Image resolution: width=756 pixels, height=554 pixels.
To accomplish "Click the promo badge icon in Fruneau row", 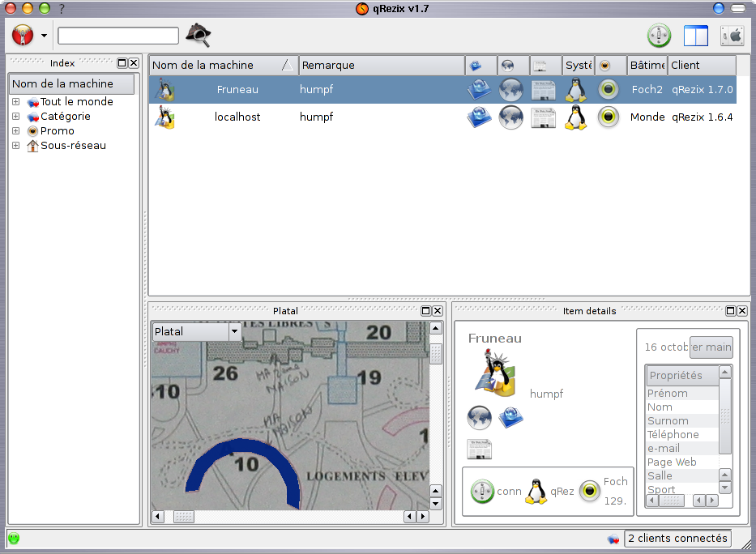I will 609,90.
